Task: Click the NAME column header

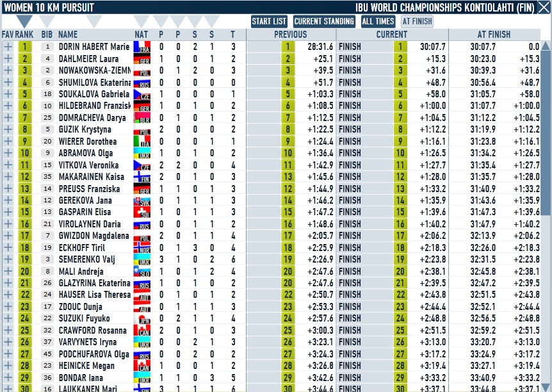Action: point(68,35)
